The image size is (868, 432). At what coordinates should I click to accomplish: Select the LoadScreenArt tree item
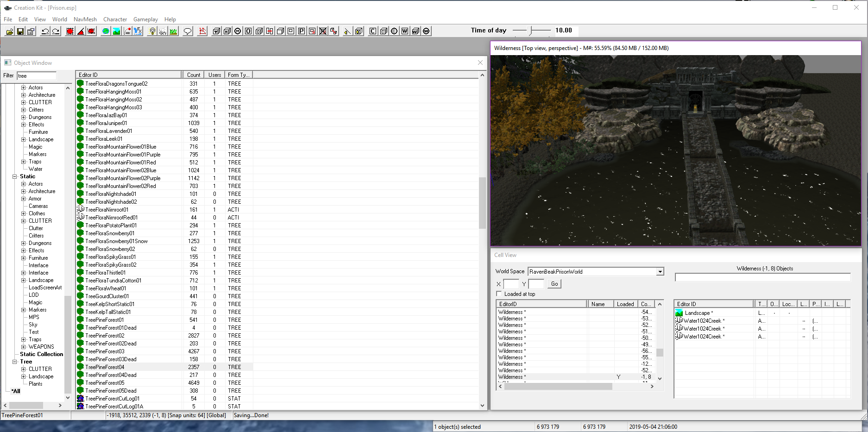[x=45, y=288]
